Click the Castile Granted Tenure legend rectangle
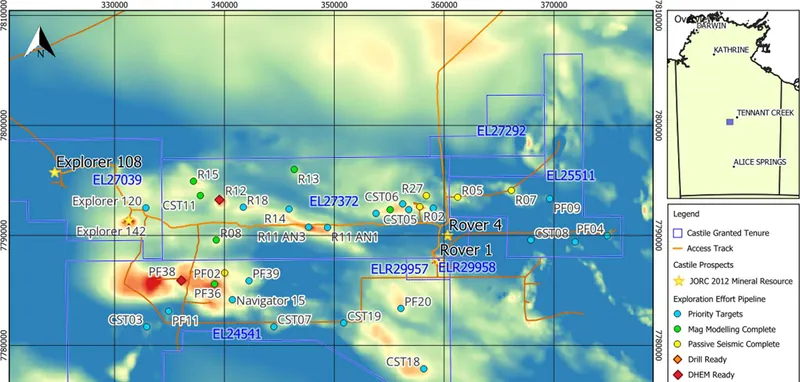Viewport: 800px width, 382px height. [678, 234]
